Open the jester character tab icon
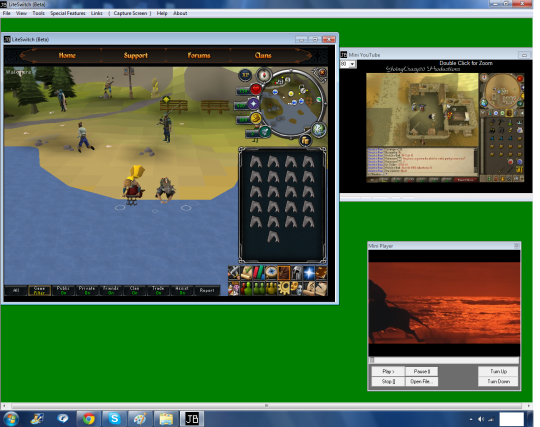 (x=234, y=288)
